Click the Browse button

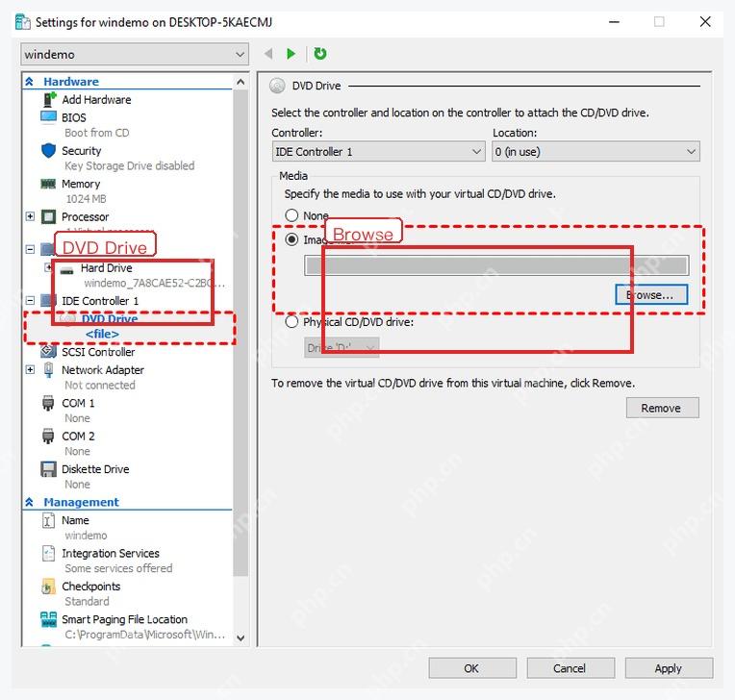pyautogui.click(x=651, y=295)
